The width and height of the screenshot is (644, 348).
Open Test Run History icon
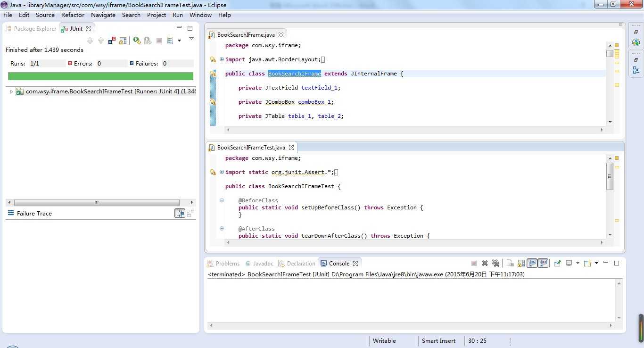point(170,41)
